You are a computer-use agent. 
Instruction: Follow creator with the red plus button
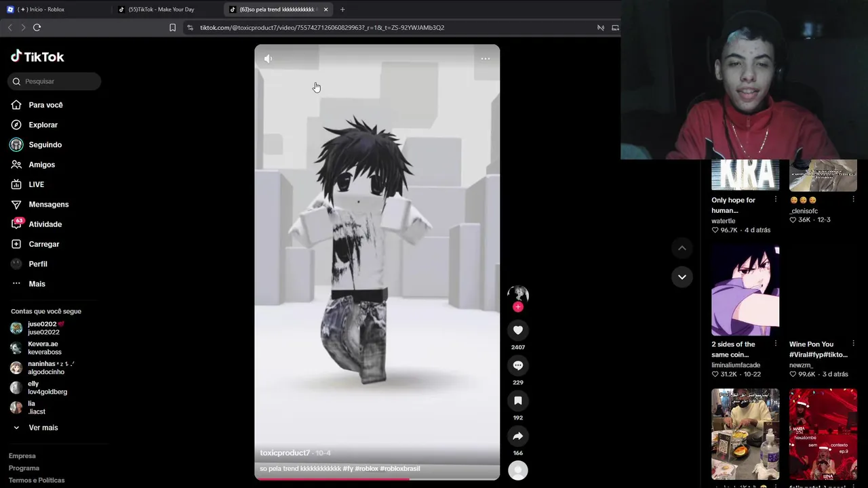pyautogui.click(x=518, y=307)
